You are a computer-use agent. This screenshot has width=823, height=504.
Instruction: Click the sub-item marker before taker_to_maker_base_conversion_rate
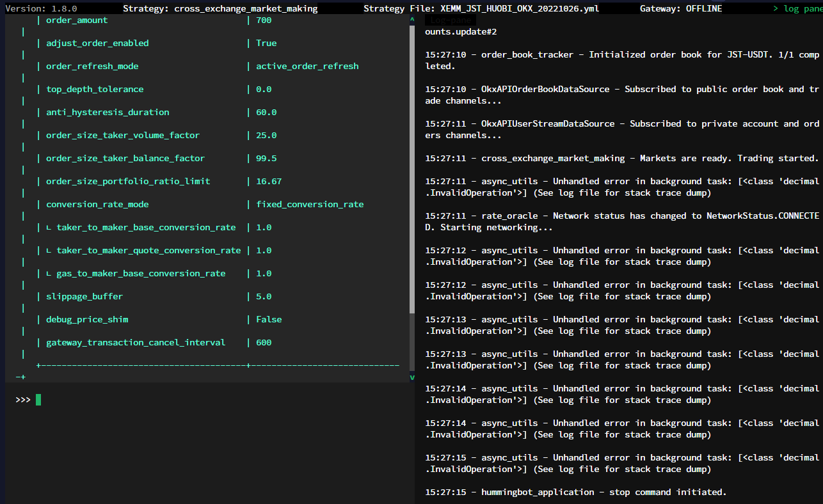[x=50, y=227]
